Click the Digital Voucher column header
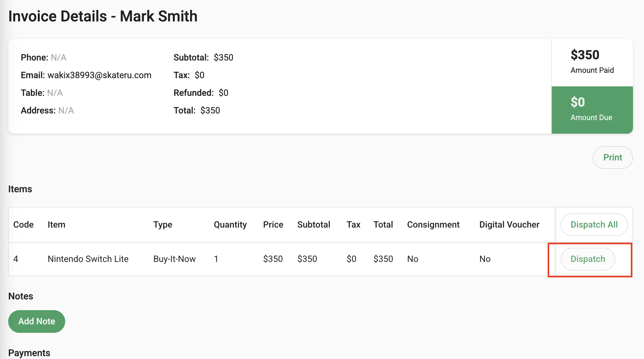The height and width of the screenshot is (359, 644). pos(509,225)
